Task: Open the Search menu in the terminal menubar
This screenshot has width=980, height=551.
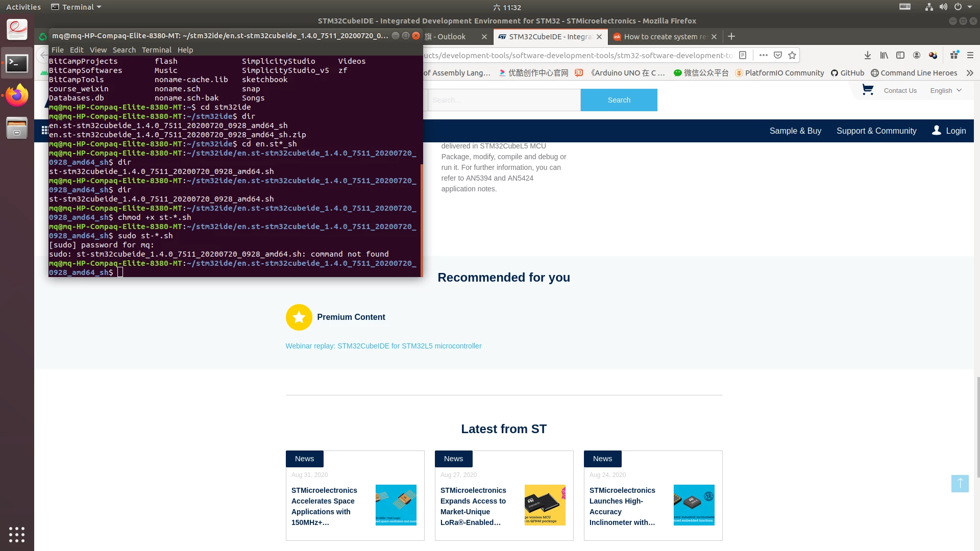Action: (124, 50)
